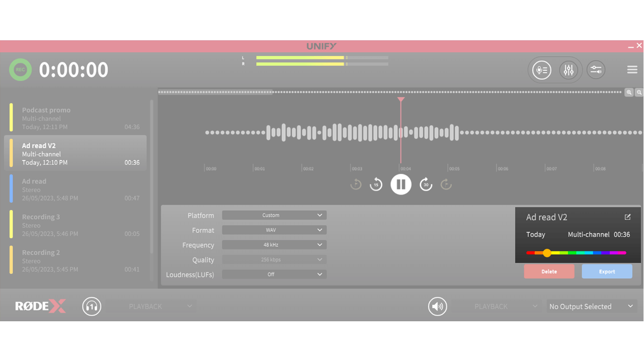Open the Format dropdown showing WAV
This screenshot has width=644, height=362.
pyautogui.click(x=274, y=230)
